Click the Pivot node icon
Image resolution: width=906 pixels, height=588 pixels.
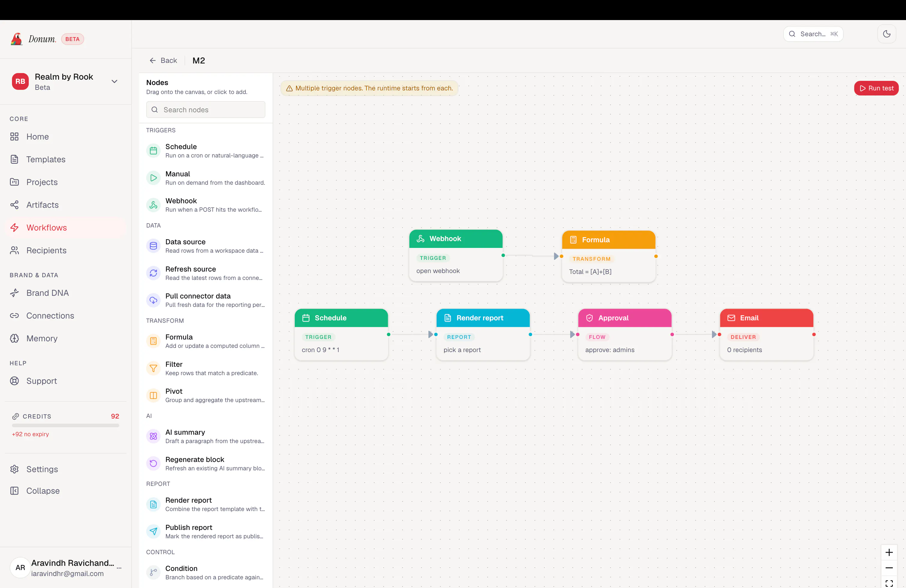pos(153,395)
